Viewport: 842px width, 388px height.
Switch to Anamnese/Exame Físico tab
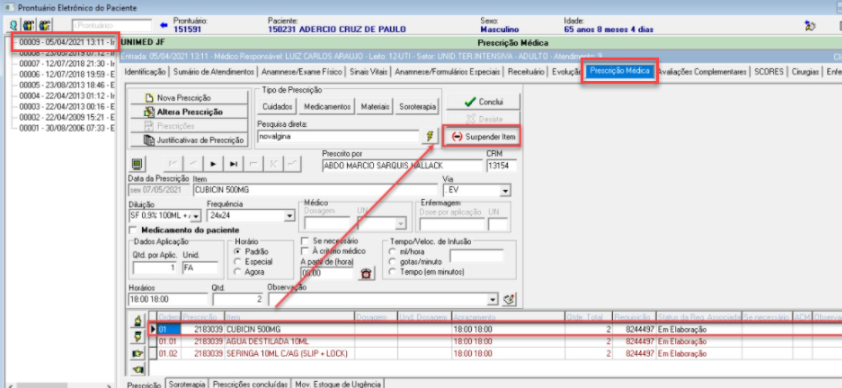[301, 72]
